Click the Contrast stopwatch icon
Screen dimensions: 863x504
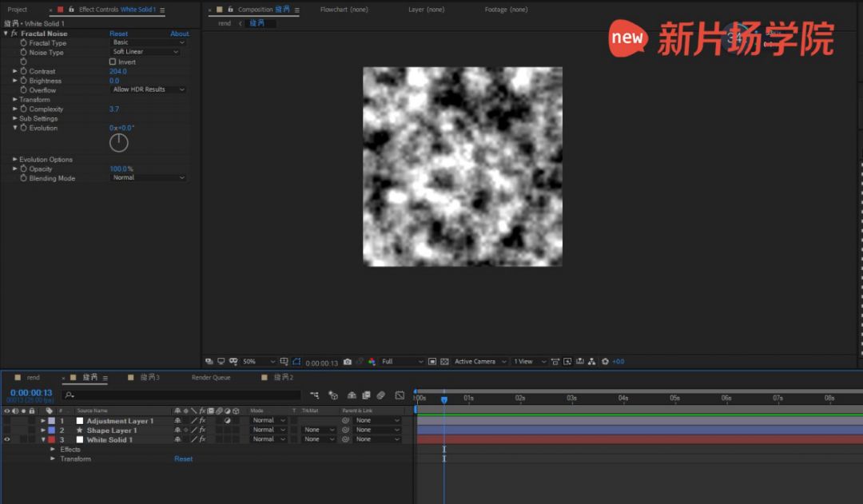click(24, 71)
